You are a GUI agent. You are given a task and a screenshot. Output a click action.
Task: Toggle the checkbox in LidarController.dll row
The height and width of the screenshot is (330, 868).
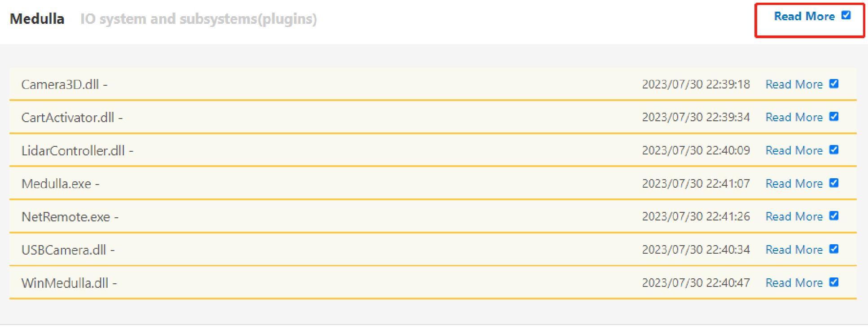[x=834, y=150]
